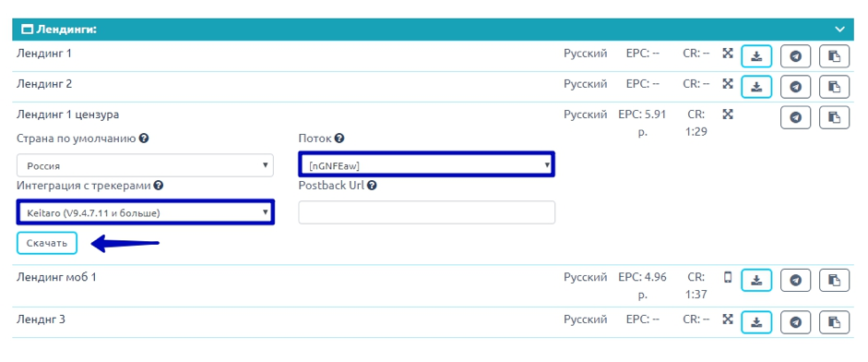This screenshot has width=868, height=362.
Task: Click the Postback Url input field
Action: click(x=426, y=212)
